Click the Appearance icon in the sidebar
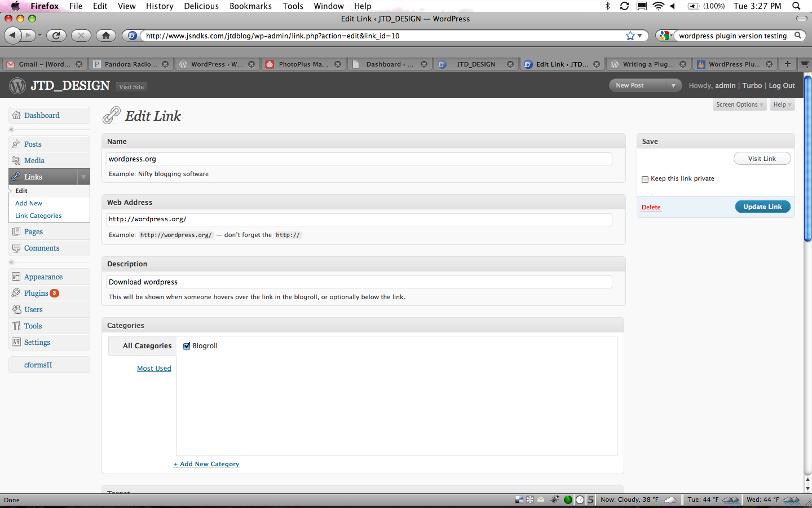Image resolution: width=812 pixels, height=508 pixels. 16,277
